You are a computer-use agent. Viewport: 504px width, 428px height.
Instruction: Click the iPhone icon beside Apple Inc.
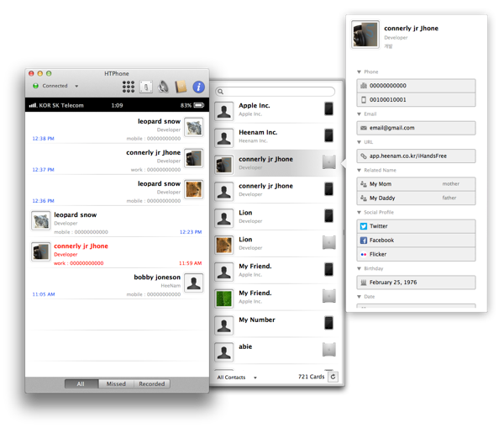pos(329,109)
